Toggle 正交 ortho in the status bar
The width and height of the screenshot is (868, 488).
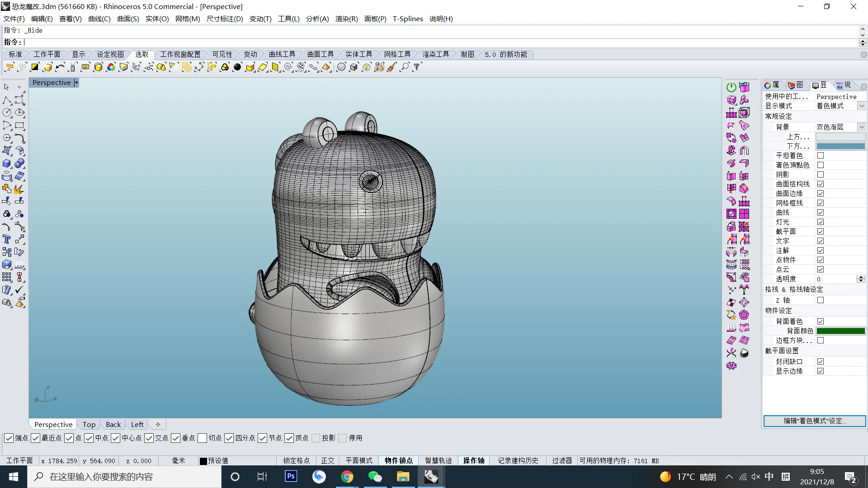pos(328,460)
